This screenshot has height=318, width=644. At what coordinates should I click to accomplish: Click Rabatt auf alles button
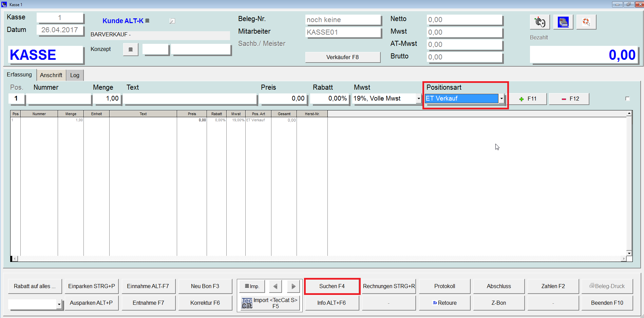tap(35, 286)
